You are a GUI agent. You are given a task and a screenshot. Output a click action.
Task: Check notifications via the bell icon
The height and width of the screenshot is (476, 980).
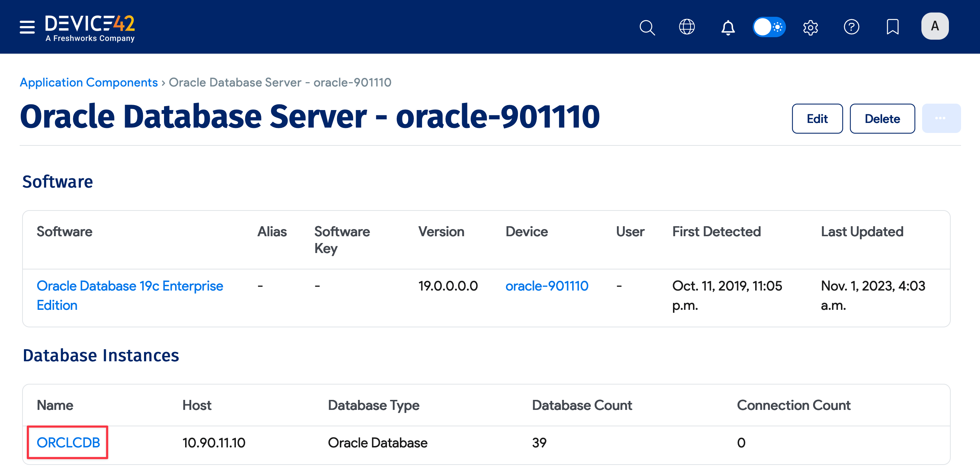(x=727, y=27)
